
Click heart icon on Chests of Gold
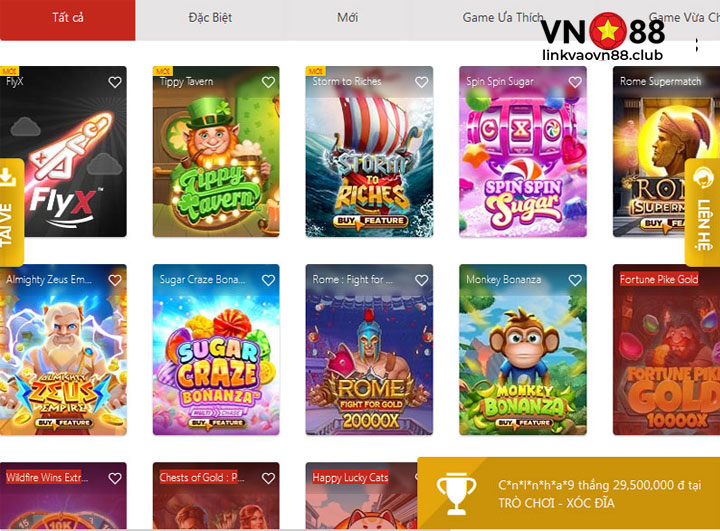(268, 478)
